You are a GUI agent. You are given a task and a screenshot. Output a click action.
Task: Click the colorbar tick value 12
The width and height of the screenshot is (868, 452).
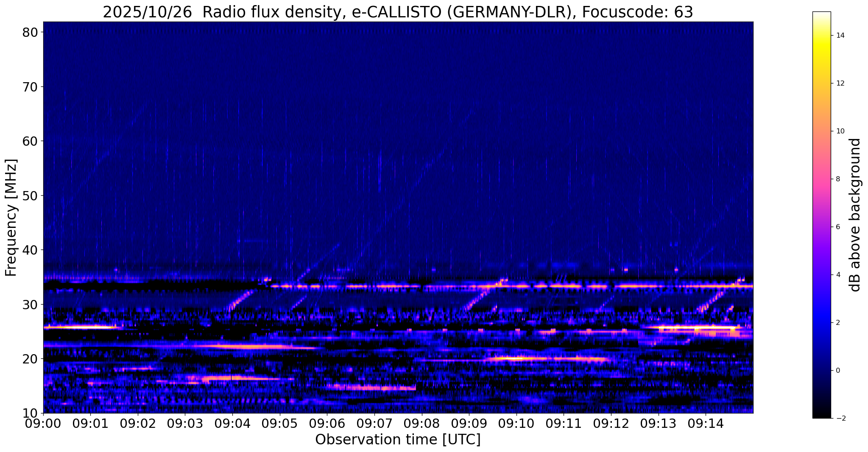[x=840, y=83]
